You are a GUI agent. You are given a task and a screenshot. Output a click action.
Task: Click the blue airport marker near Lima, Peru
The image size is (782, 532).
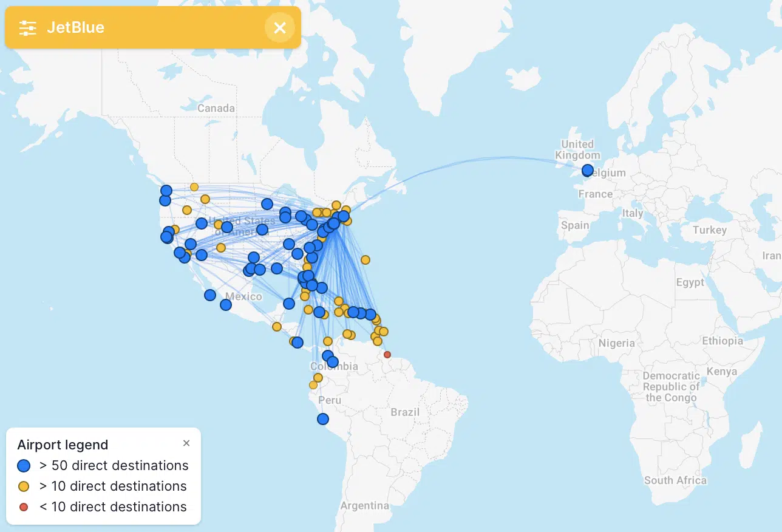click(x=322, y=418)
